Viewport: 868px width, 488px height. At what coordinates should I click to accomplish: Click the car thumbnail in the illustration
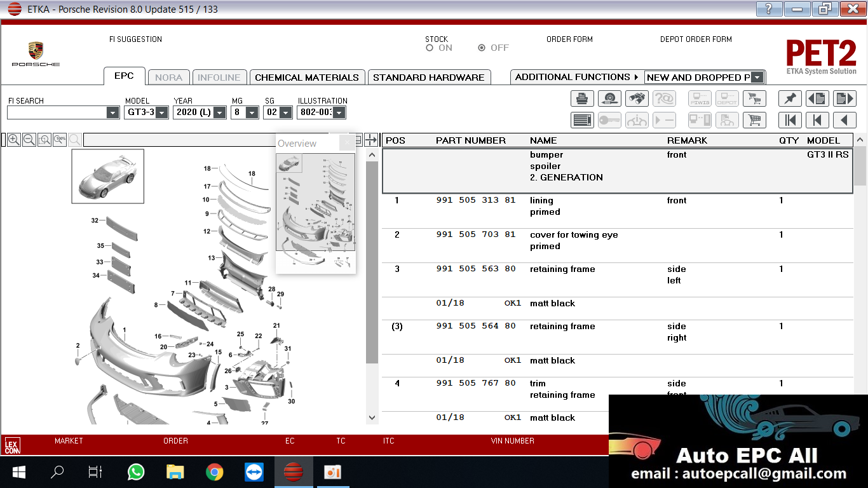coord(107,176)
